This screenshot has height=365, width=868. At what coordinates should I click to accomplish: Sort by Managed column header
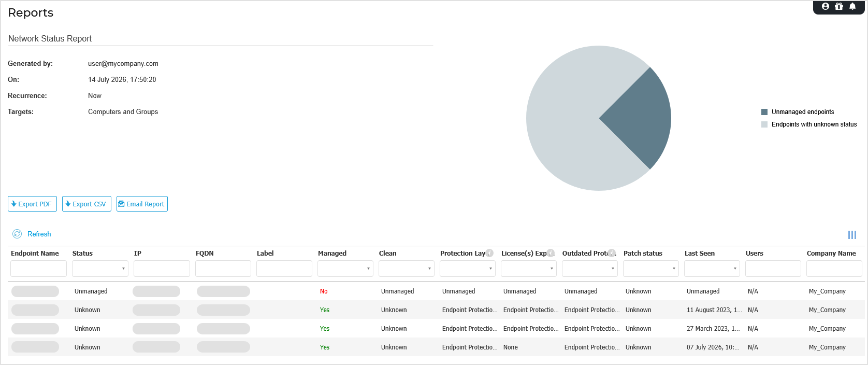[332, 254]
